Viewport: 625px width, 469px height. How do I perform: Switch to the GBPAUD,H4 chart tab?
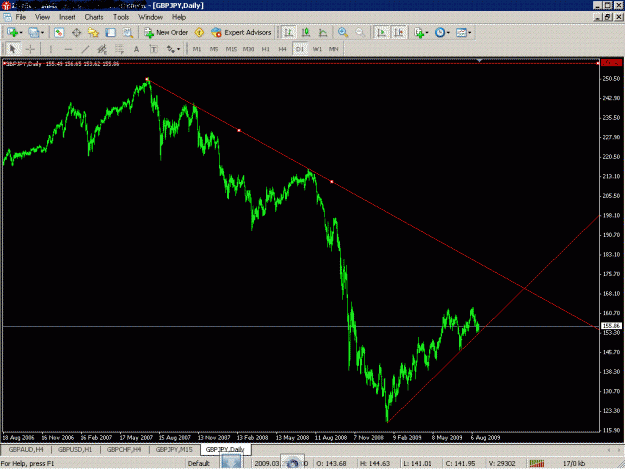coord(26,449)
